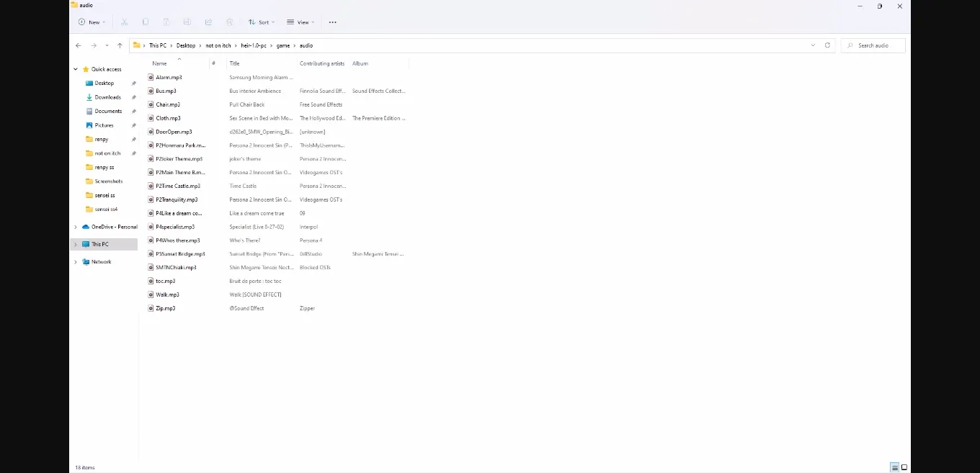Sort files by the Title column header
This screenshot has width=980, height=473.
click(x=234, y=63)
